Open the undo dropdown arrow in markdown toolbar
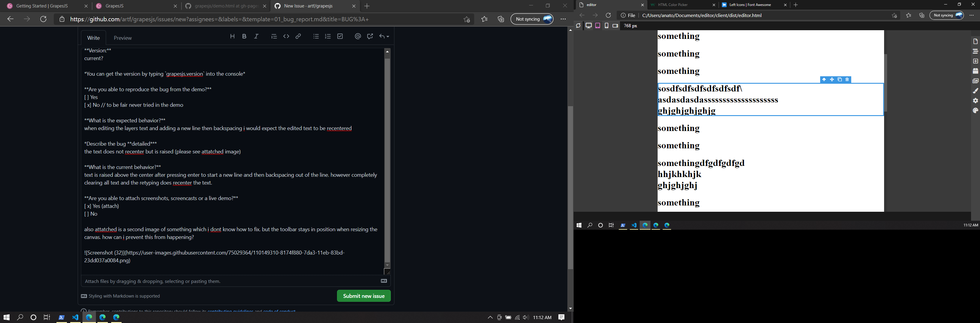This screenshot has height=323, width=980. coord(388,36)
